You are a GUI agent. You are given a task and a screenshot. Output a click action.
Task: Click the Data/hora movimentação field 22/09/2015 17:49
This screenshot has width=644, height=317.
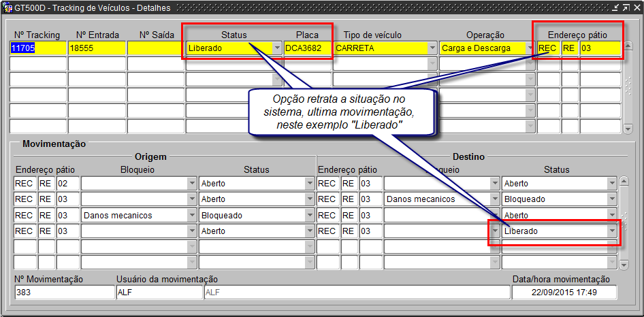(564, 293)
